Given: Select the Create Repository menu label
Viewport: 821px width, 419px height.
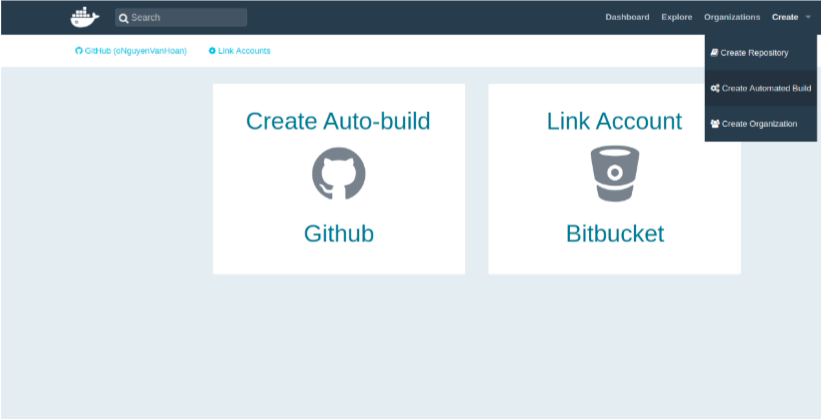Looking at the screenshot, I should [x=754, y=52].
